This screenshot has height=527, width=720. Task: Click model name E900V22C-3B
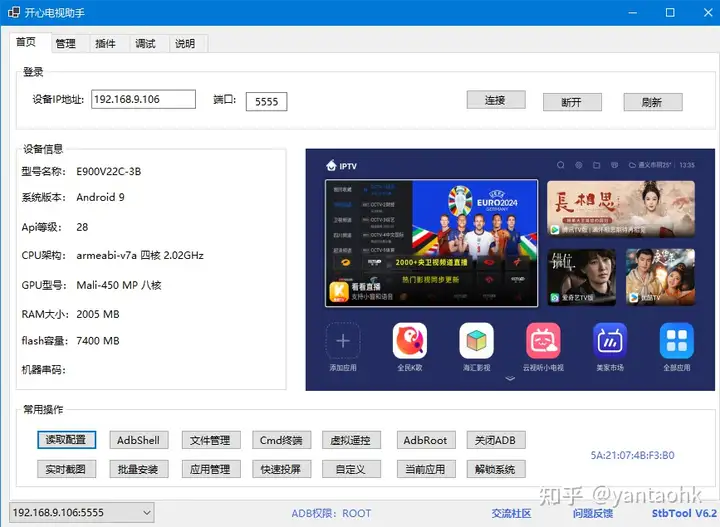(x=109, y=172)
